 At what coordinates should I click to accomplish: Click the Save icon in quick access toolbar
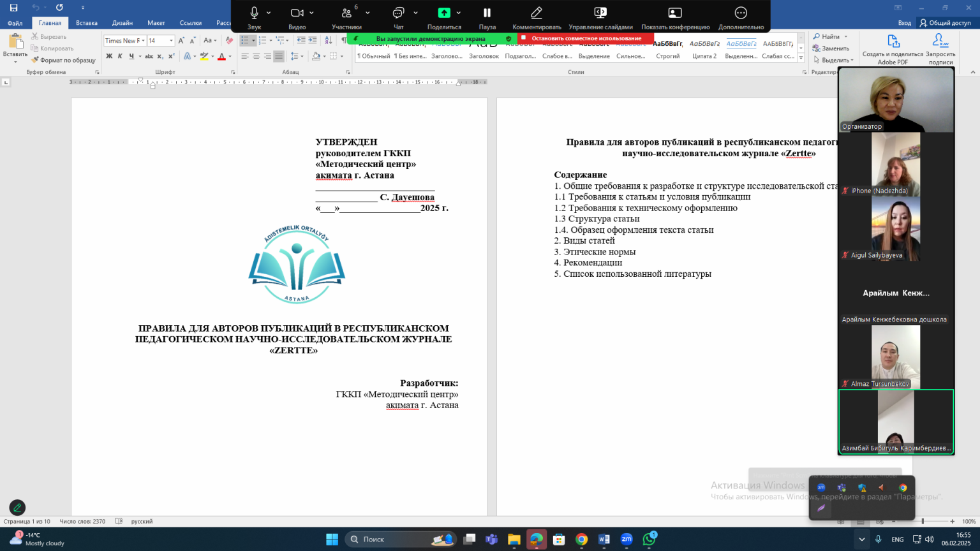point(13,8)
